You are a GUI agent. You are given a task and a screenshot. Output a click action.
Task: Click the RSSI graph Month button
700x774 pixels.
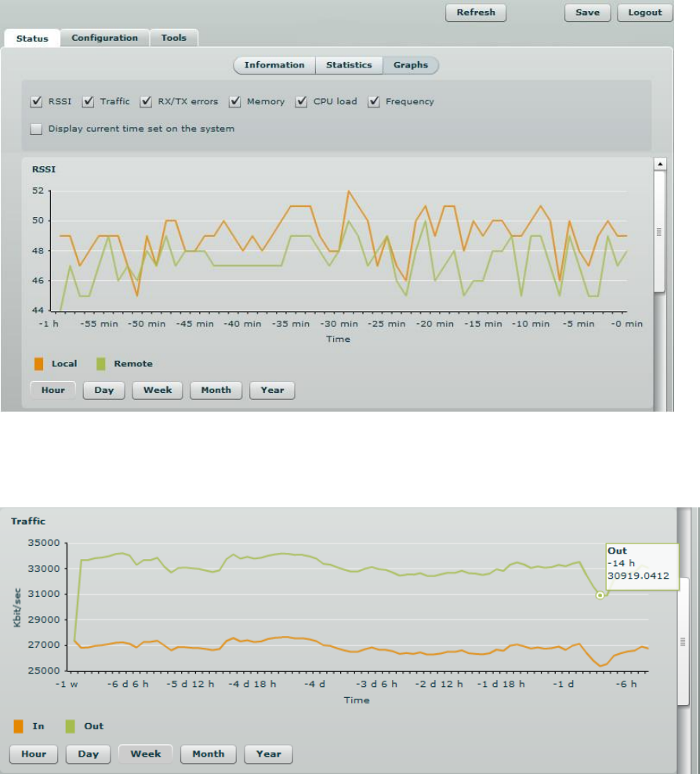[x=216, y=390]
